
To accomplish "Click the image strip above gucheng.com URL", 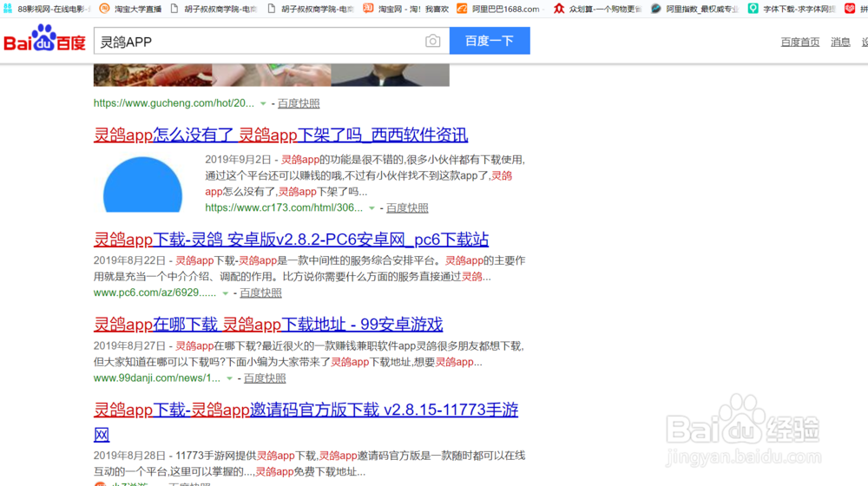I will [x=271, y=75].
